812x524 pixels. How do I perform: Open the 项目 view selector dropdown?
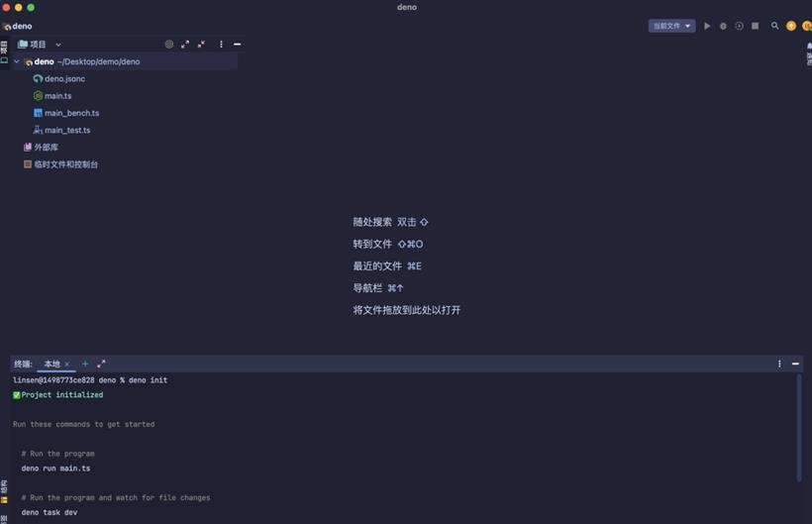(40, 45)
